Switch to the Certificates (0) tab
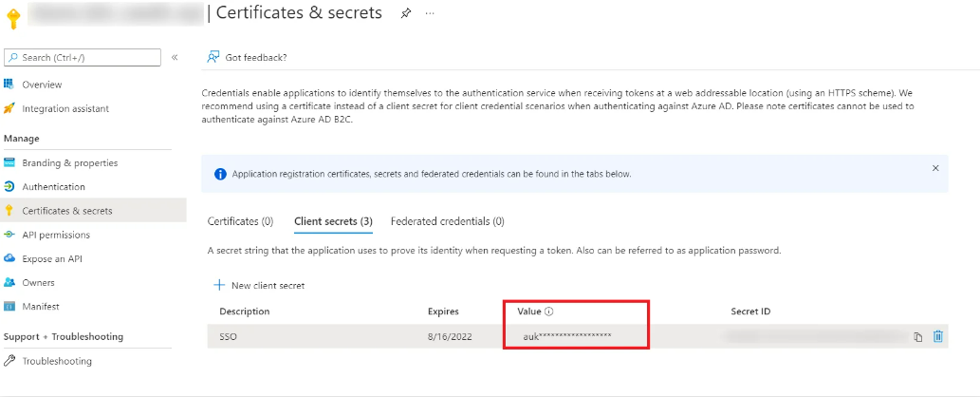Viewport: 980px width, 397px height. click(x=240, y=221)
